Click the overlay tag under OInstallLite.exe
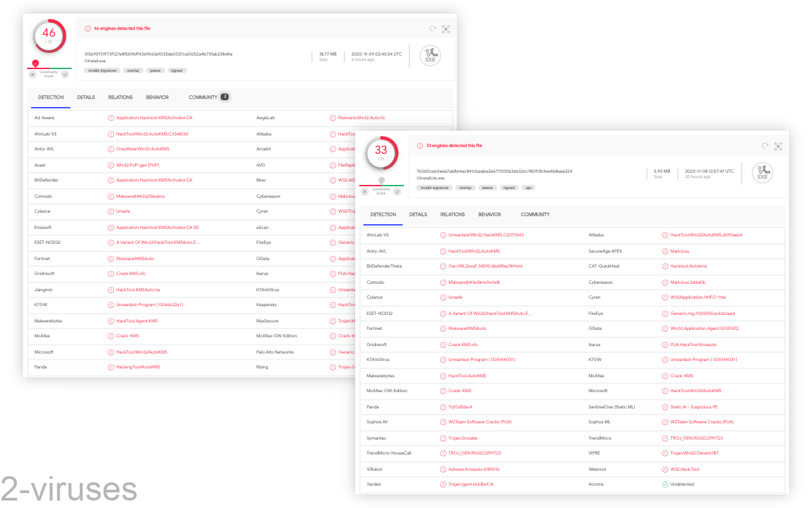The width and height of the screenshot is (812, 508). pyautogui.click(x=465, y=188)
